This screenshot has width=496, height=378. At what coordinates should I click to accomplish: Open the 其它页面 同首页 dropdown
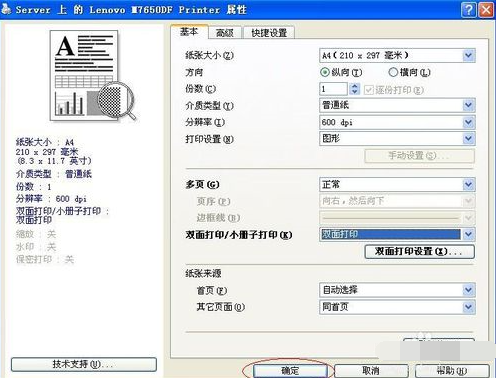397,307
